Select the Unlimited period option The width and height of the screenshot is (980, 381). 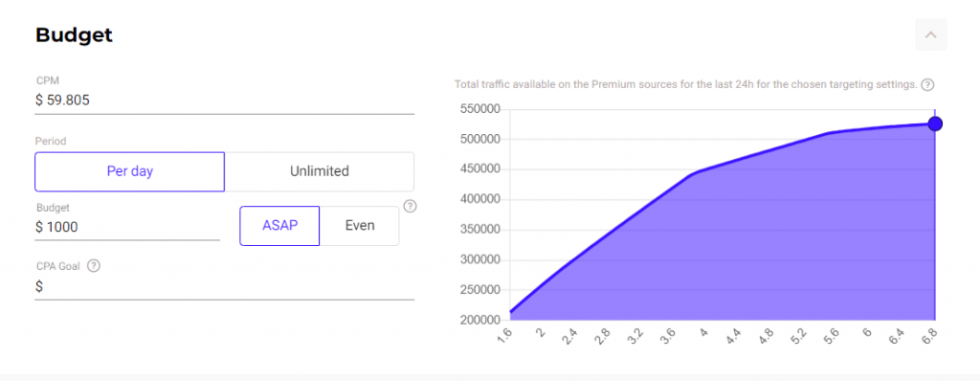pyautogui.click(x=320, y=171)
